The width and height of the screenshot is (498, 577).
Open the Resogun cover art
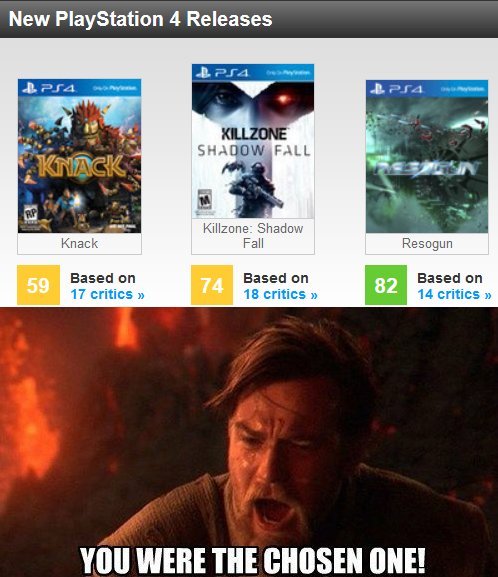pyautogui.click(x=427, y=156)
